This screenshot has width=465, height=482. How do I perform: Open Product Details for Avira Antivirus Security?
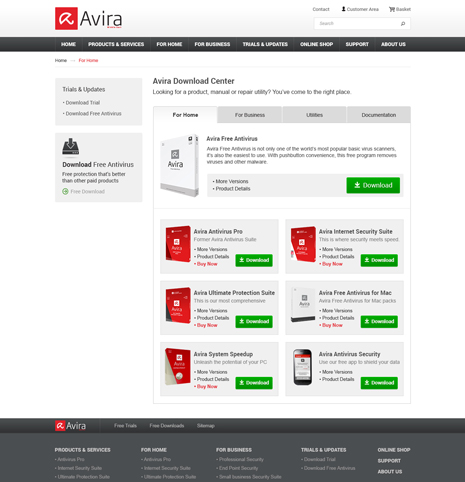pyautogui.click(x=338, y=379)
